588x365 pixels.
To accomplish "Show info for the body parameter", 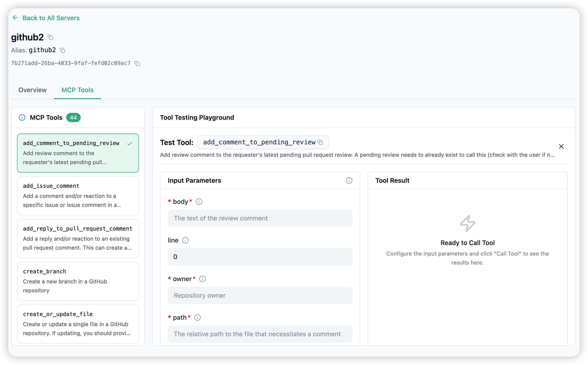I will tap(199, 202).
